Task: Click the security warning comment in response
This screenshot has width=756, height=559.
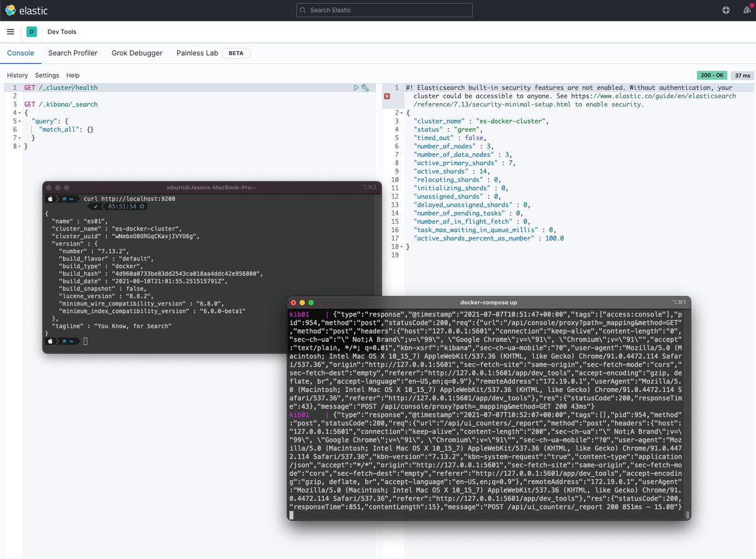Action: point(571,96)
